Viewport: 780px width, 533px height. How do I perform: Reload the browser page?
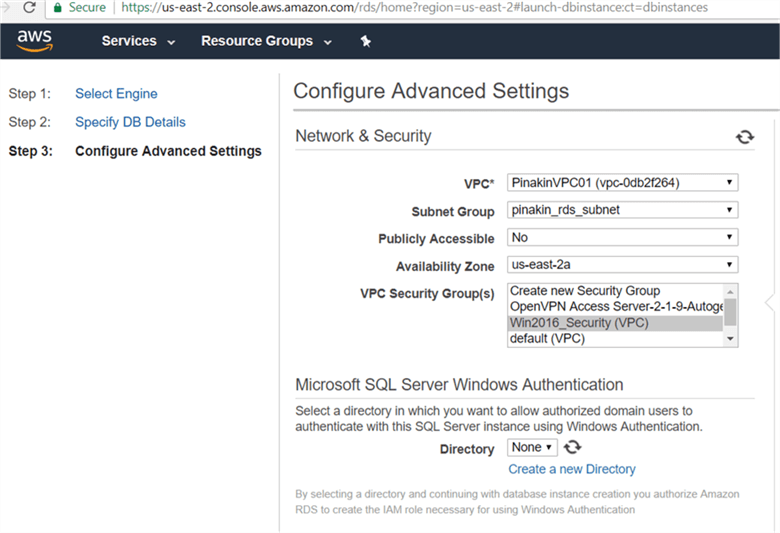(29, 7)
